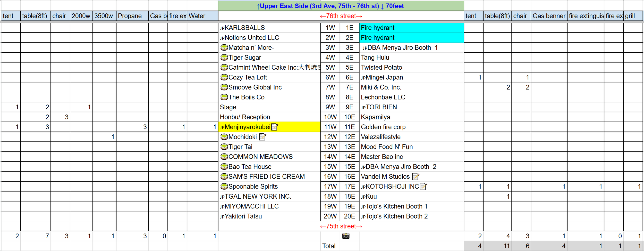Select the Honbu/ Reception cell

(269, 117)
